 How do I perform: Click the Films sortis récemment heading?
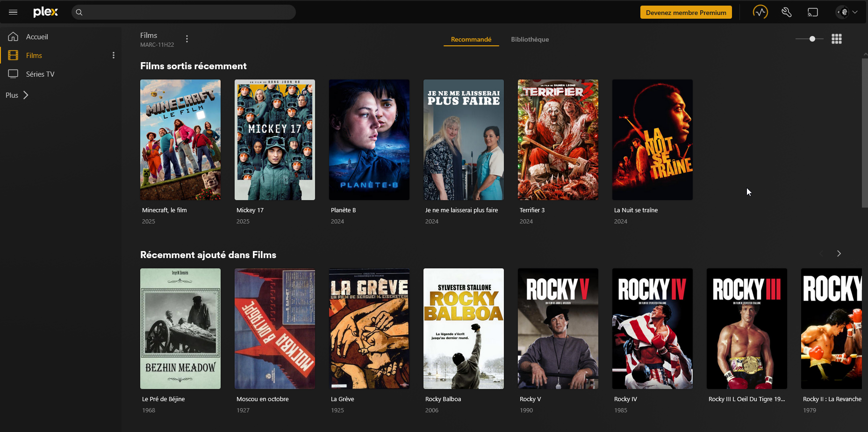(x=194, y=66)
